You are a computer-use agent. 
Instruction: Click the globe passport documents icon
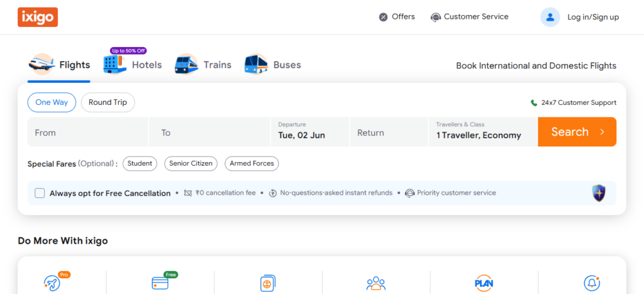pos(268,283)
